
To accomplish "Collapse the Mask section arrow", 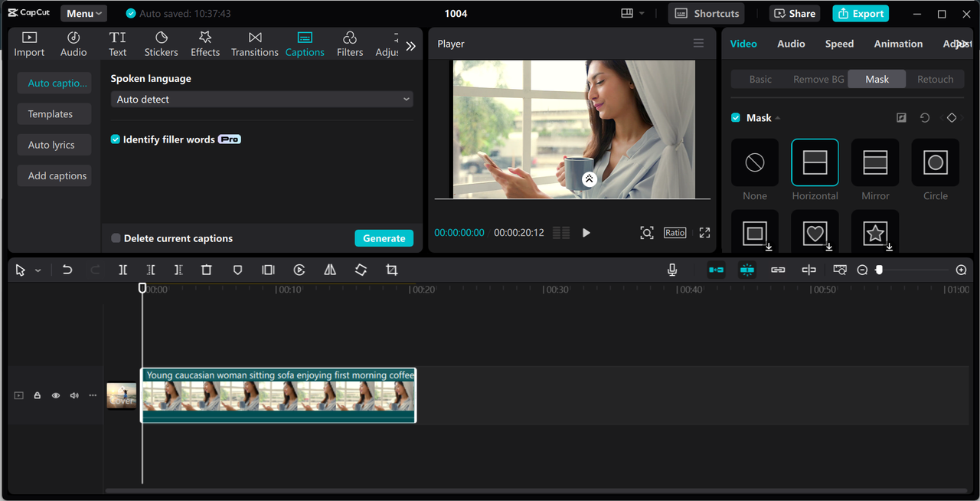I will tap(778, 118).
